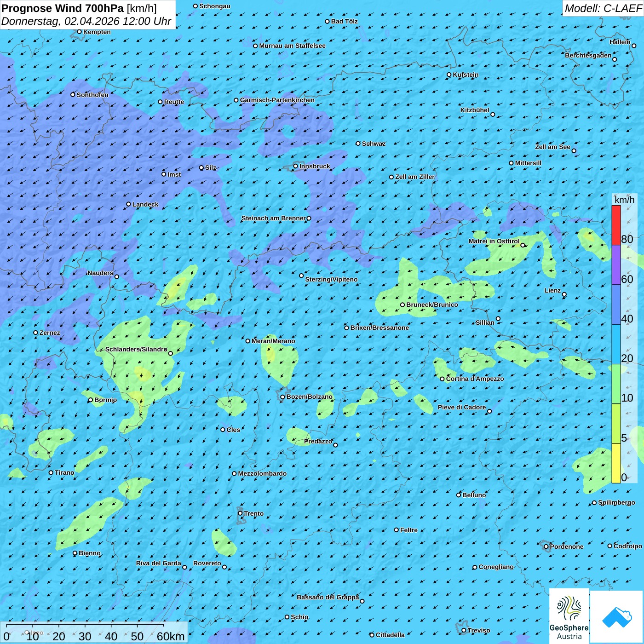Click the 'Zell am Ziller' label

pyautogui.click(x=415, y=177)
